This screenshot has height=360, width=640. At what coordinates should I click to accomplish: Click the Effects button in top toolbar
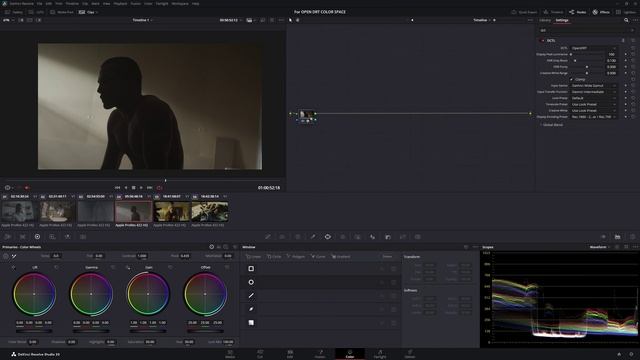601,12
